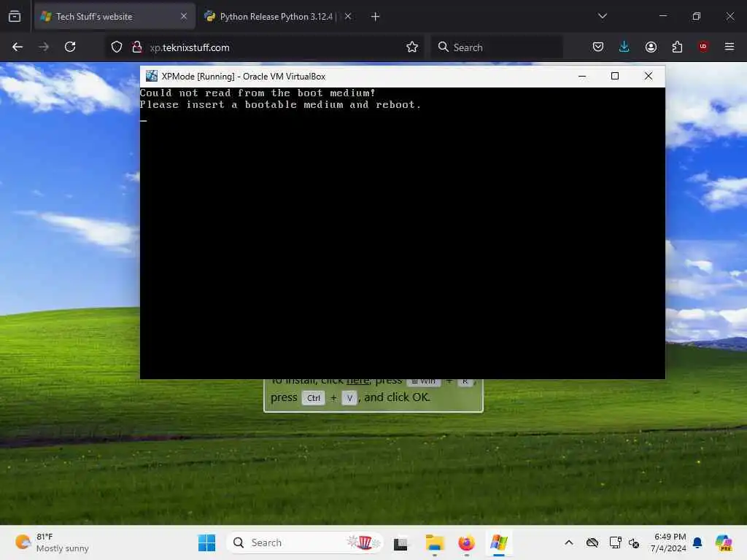Open the Windows Start menu
Screen dimensions: 747x560
click(x=206, y=542)
